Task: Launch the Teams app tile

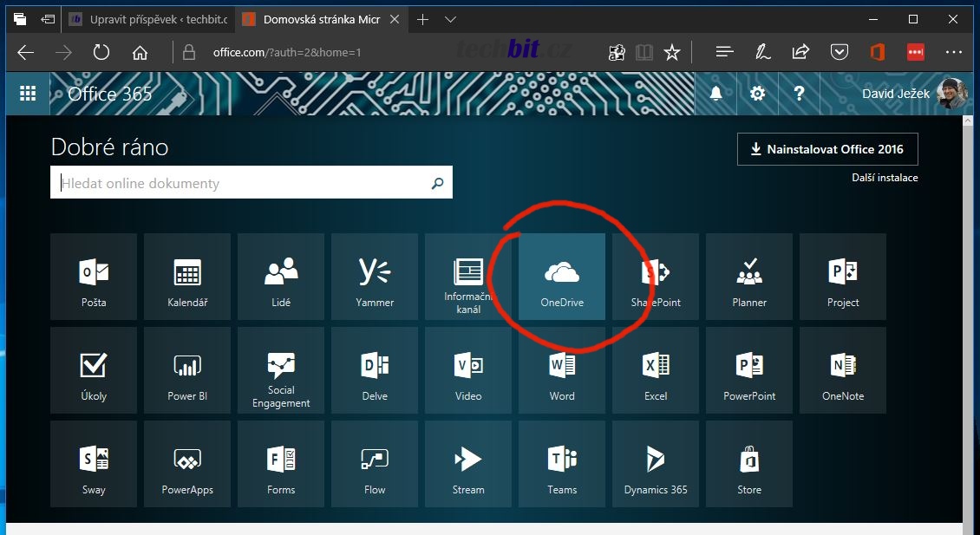Action: point(562,464)
